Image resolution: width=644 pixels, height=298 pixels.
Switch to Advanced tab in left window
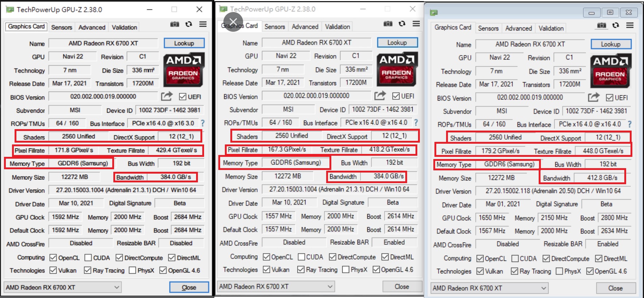[92, 27]
